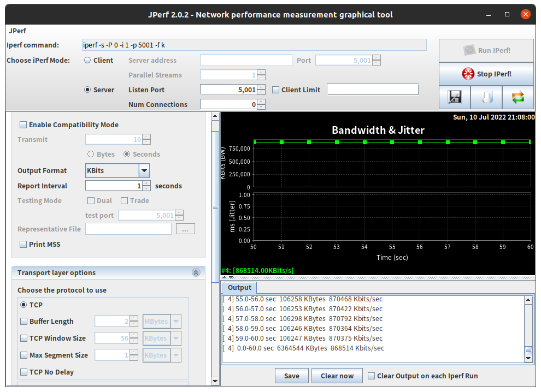The width and height of the screenshot is (541, 392).
Task: Switch to the Output tab
Action: (x=239, y=287)
